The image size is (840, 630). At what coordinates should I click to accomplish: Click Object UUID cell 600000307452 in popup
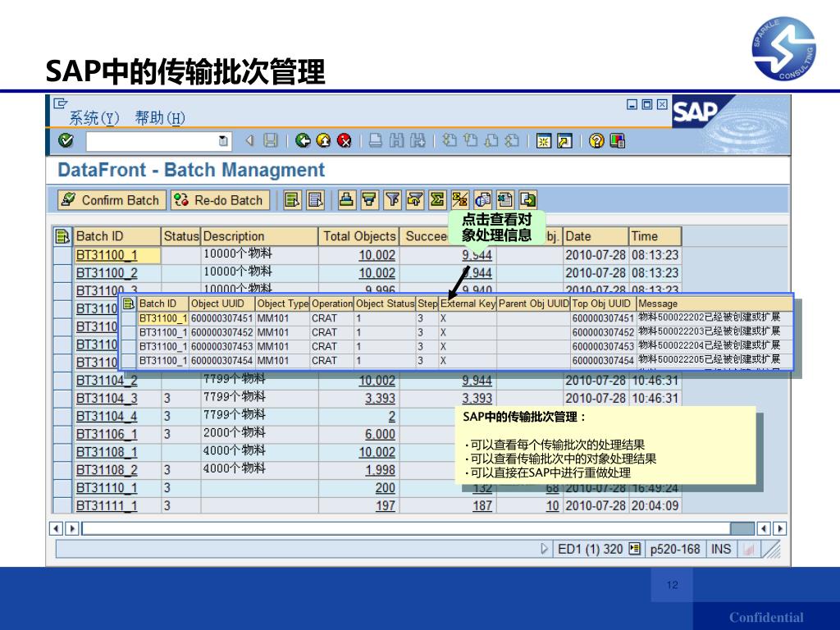(221, 333)
